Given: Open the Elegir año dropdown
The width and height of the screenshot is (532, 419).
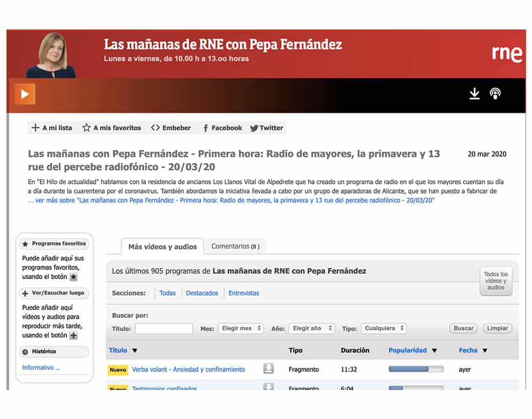Looking at the screenshot, I should [x=312, y=328].
